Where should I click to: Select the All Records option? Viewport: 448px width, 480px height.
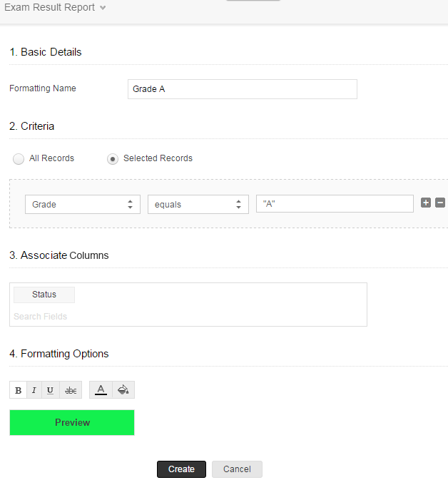coord(19,158)
